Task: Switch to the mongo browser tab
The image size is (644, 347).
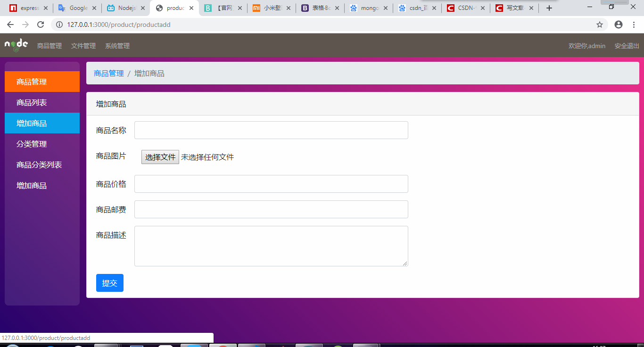Action: tap(368, 8)
